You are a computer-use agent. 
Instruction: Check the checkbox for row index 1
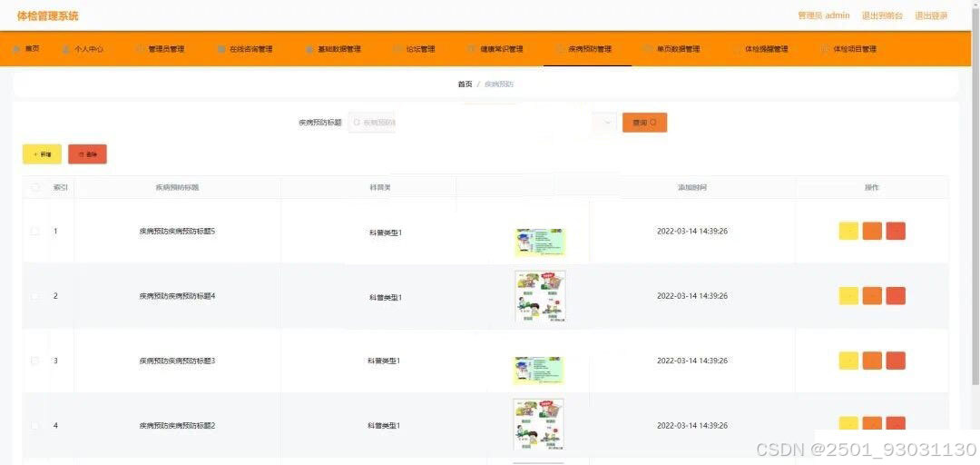pyautogui.click(x=35, y=231)
